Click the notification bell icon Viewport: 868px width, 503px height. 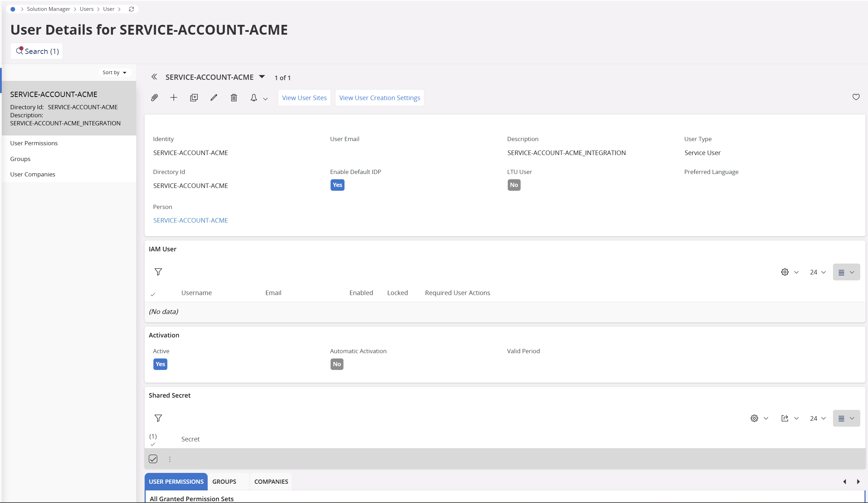254,98
